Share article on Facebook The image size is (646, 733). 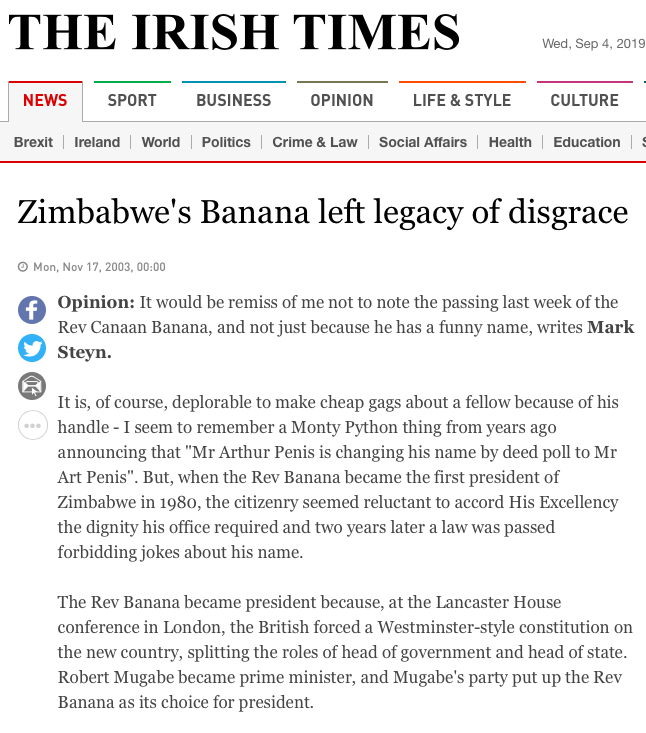click(33, 310)
